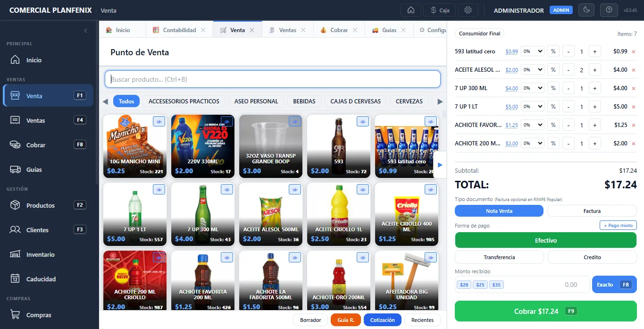Open tax dropdown for 593 latitud cero
Viewport: 644px width, 329px height.
533,51
